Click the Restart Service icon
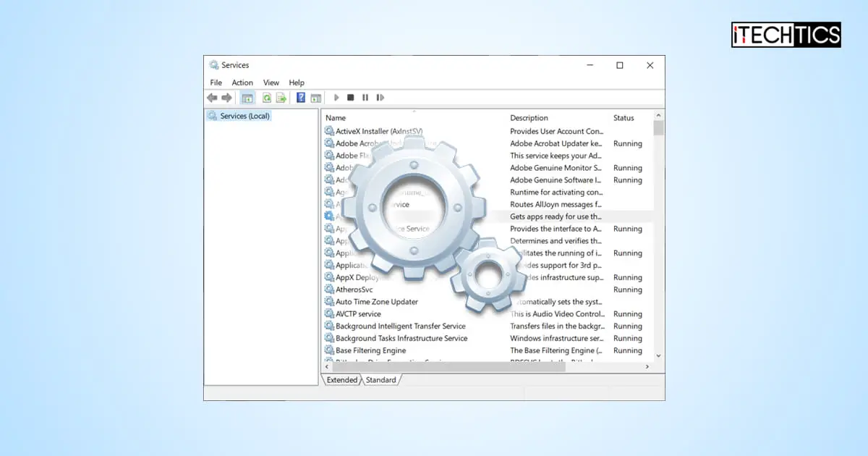 pyautogui.click(x=380, y=98)
